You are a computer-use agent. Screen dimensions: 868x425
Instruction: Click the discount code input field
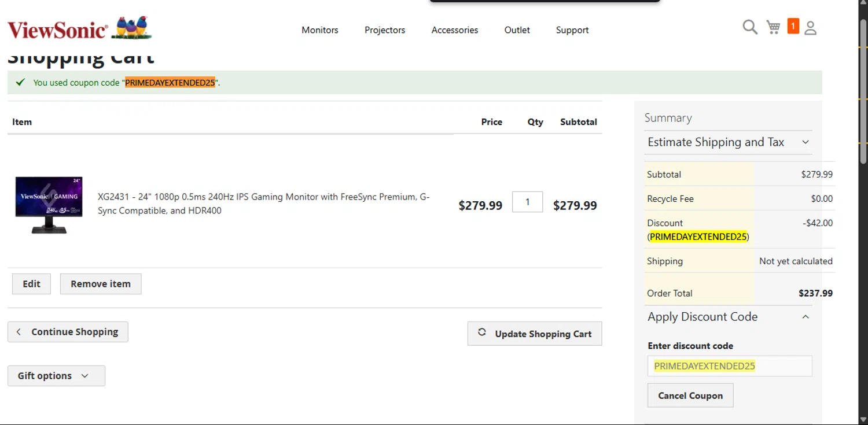730,366
